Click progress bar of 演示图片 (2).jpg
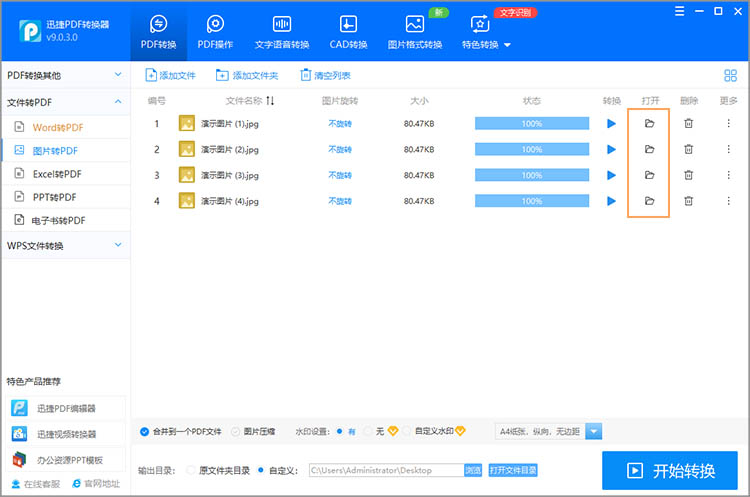 (532, 149)
